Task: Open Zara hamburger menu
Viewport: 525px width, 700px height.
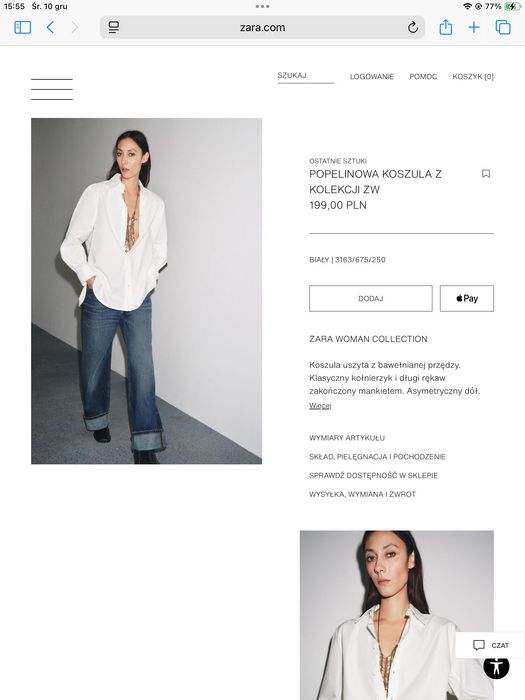Action: (52, 89)
